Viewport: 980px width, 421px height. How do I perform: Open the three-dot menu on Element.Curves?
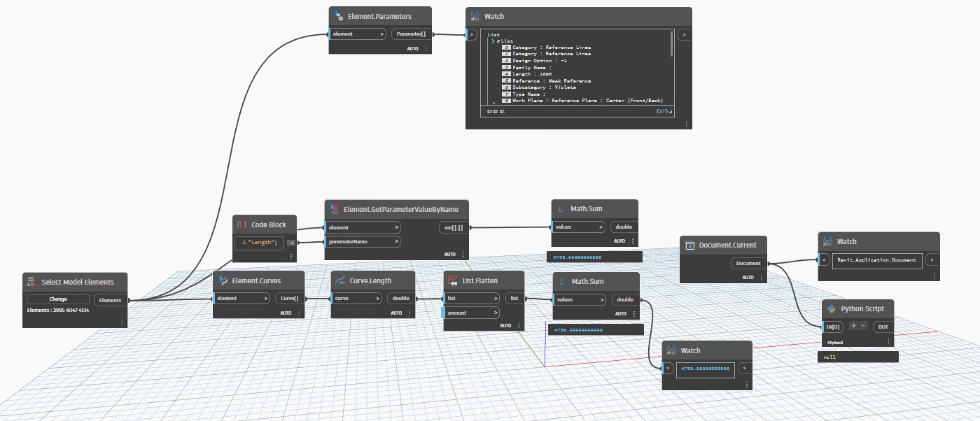coord(298,313)
